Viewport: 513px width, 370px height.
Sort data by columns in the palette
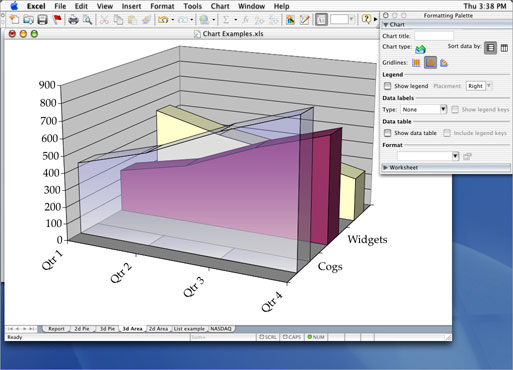point(504,48)
